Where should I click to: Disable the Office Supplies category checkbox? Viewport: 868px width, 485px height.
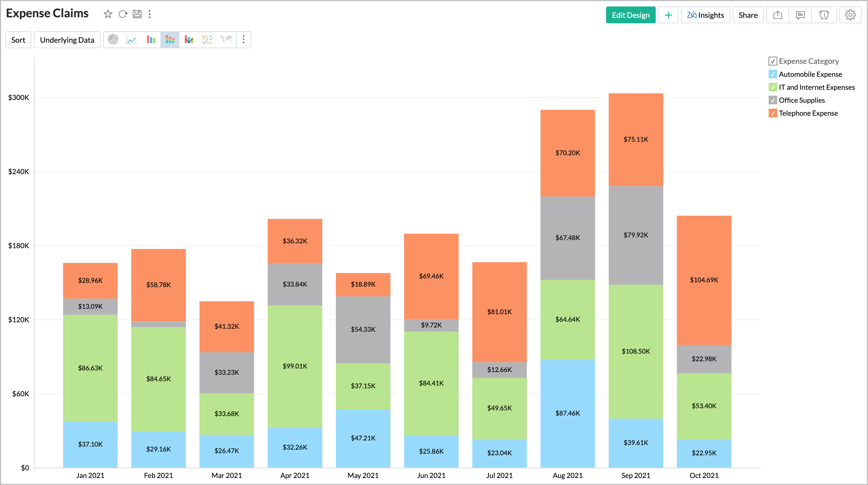773,100
